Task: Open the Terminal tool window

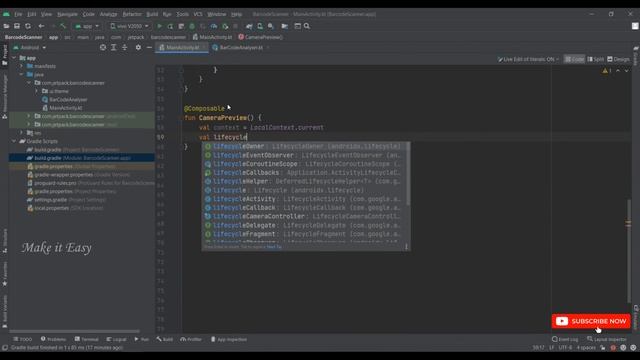Action: (x=87, y=339)
